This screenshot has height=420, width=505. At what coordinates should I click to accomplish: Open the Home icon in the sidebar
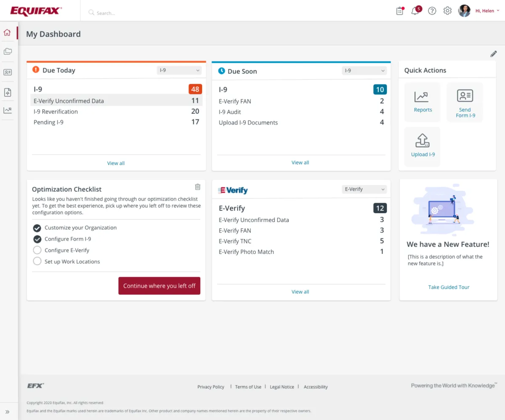pyautogui.click(x=7, y=32)
